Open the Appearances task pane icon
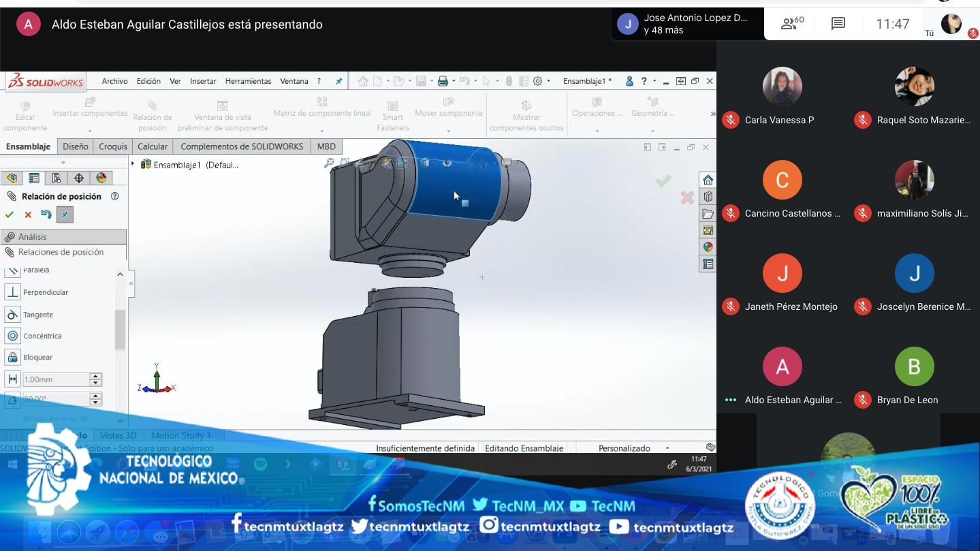This screenshot has width=980, height=551. click(708, 247)
